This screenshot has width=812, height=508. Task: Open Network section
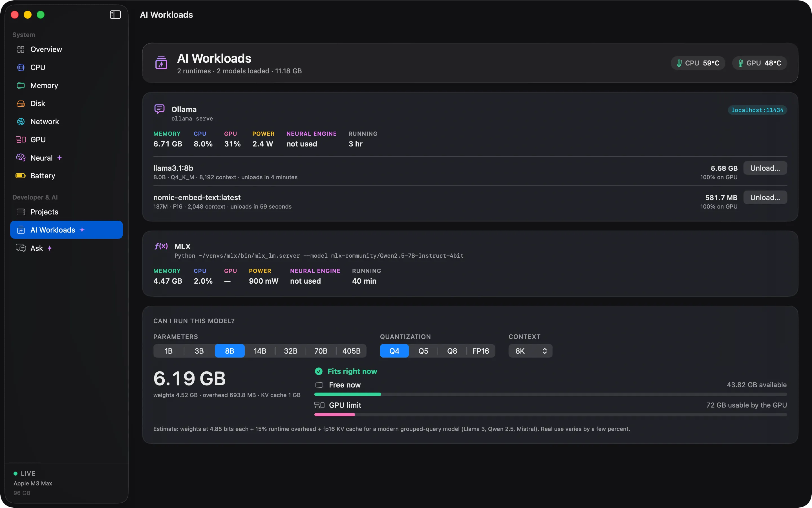click(x=67, y=122)
